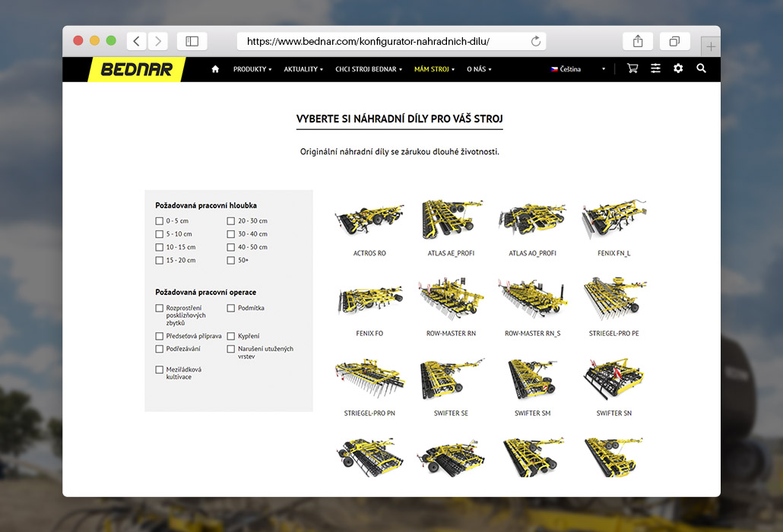Open the settings gear icon

click(x=678, y=68)
